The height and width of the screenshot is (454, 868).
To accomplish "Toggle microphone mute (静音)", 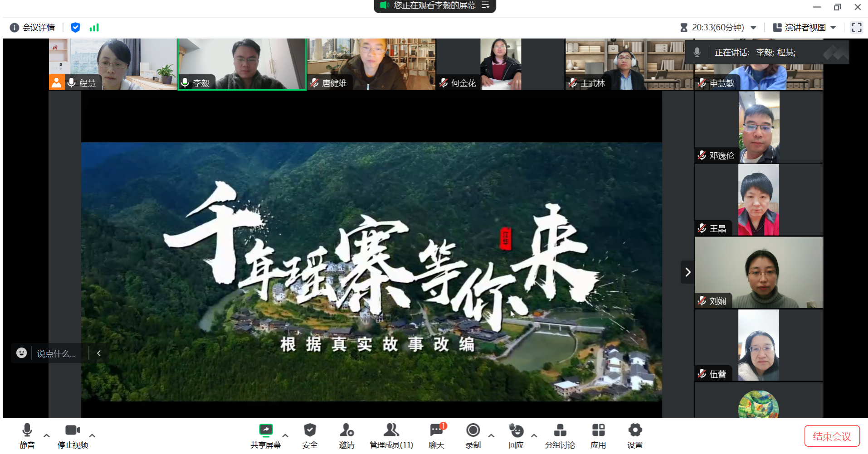I will pos(27,430).
